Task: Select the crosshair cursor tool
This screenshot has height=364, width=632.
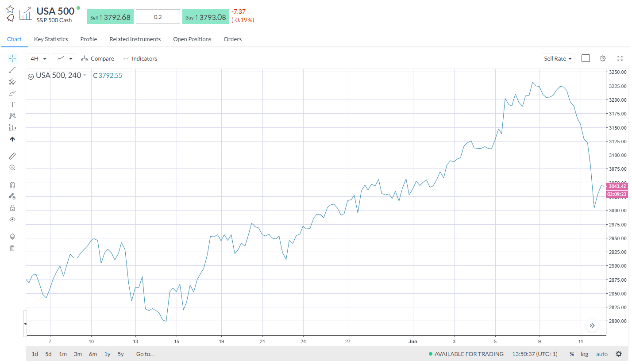Action: tap(12, 58)
